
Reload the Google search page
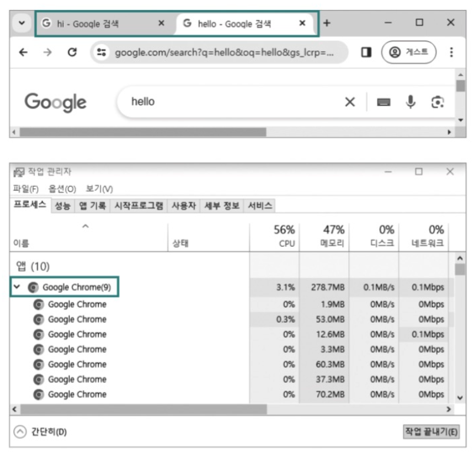[x=72, y=52]
